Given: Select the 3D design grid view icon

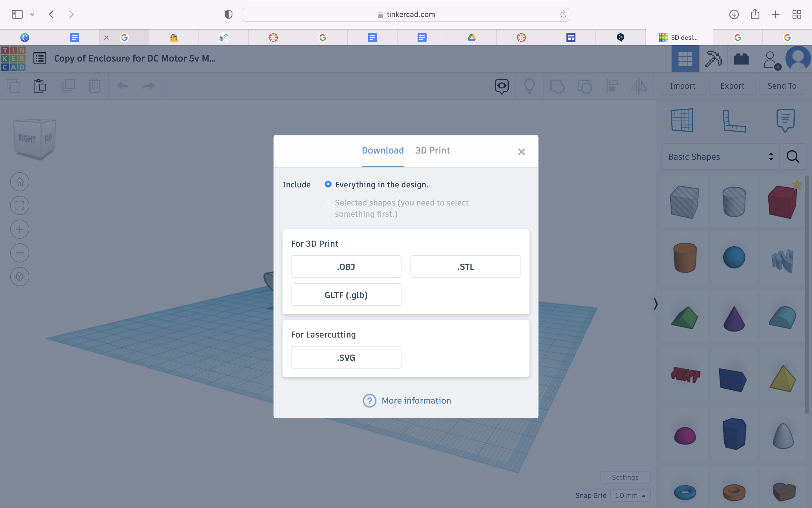Looking at the screenshot, I should 685,59.
